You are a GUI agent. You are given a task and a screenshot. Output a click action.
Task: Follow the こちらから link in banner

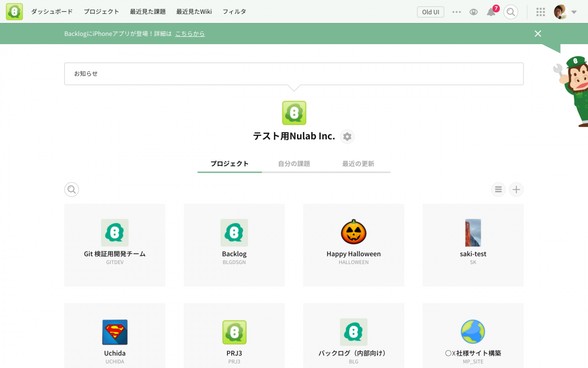[190, 34]
